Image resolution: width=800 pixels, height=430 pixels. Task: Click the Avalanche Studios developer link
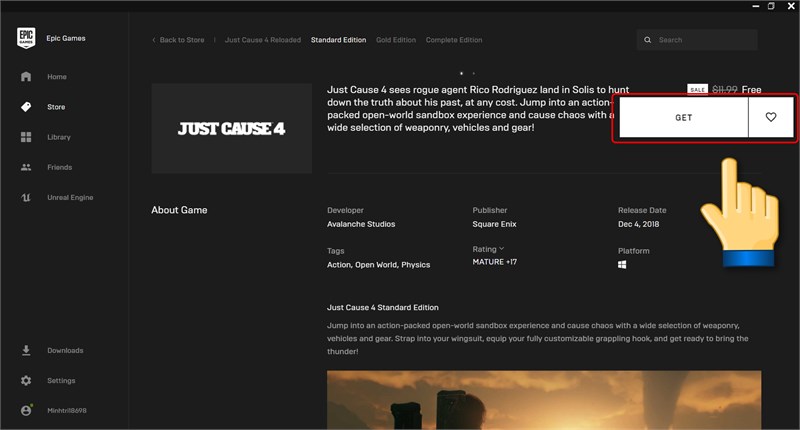[361, 224]
